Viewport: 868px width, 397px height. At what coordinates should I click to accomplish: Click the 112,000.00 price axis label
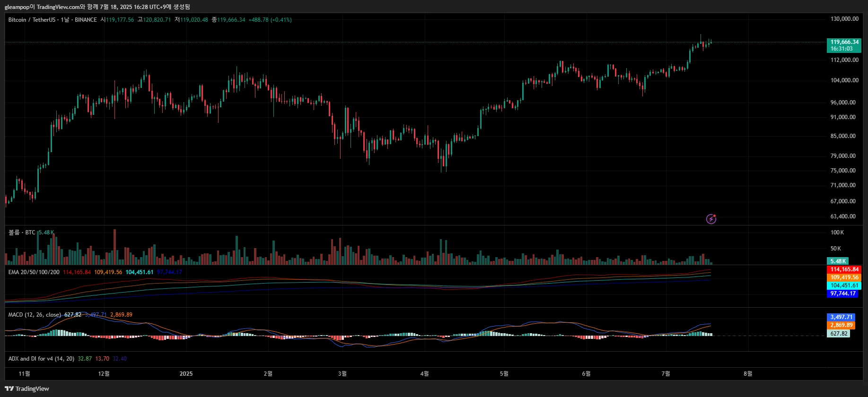[845, 60]
